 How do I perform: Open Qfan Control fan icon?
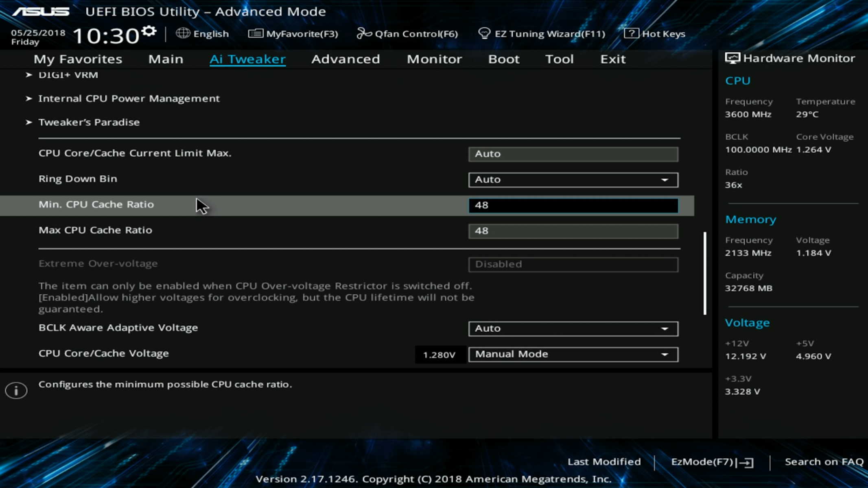click(364, 33)
